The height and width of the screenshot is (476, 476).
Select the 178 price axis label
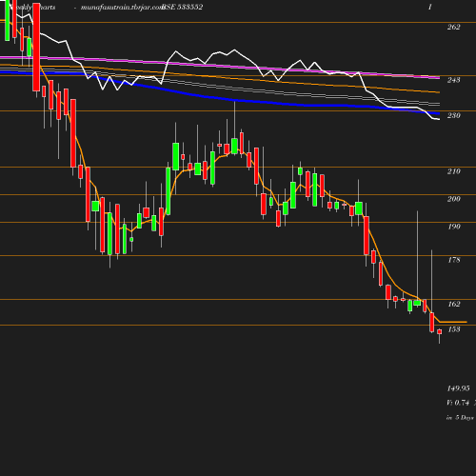click(453, 260)
